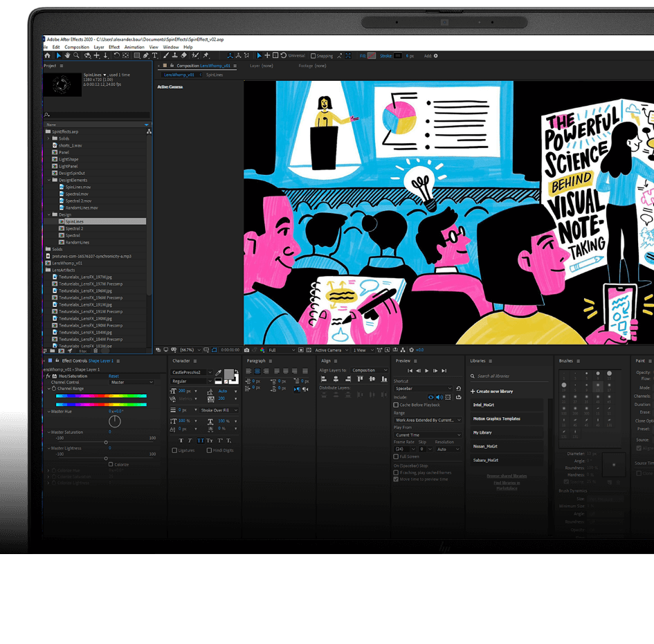The height and width of the screenshot is (644, 654).
Task: Open the Effect menu
Action: click(114, 47)
